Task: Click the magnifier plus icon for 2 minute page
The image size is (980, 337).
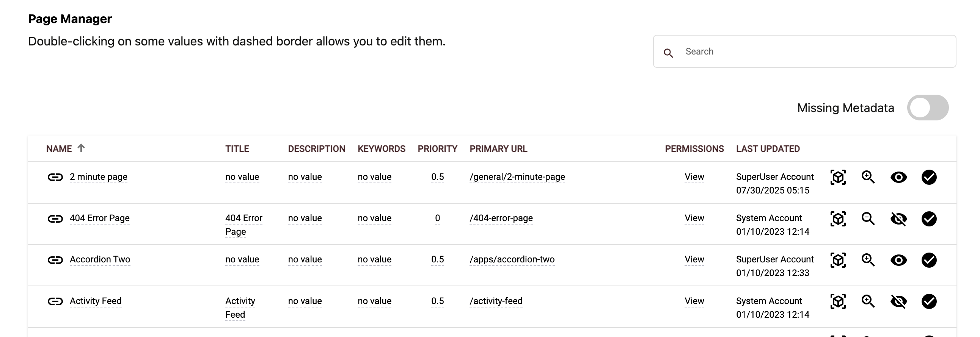Action: [868, 177]
